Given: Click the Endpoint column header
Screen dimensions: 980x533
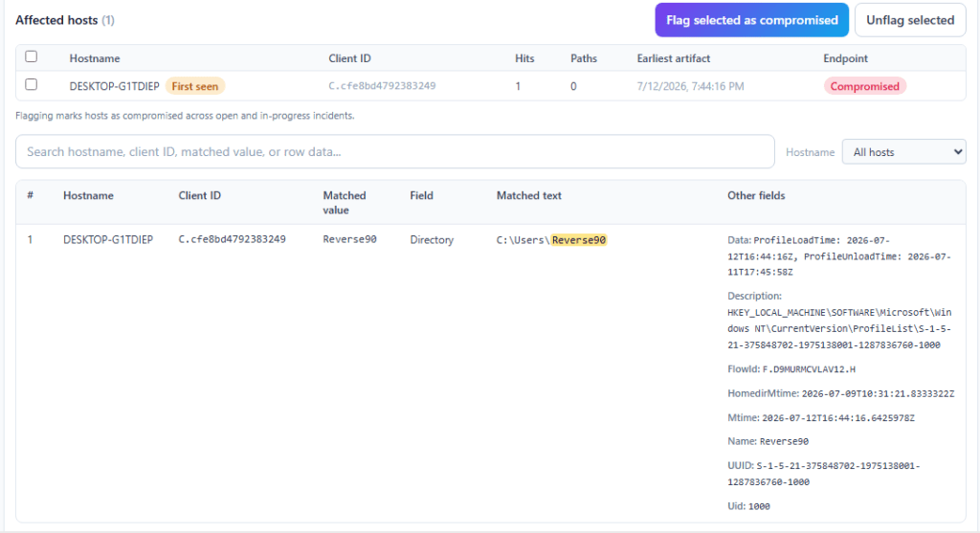Looking at the screenshot, I should [x=845, y=58].
